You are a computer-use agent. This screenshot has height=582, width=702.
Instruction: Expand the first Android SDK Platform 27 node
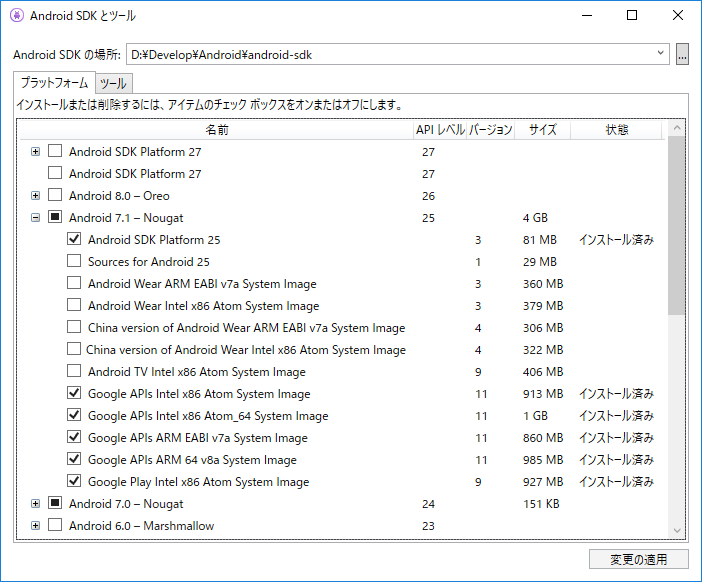[x=35, y=152]
